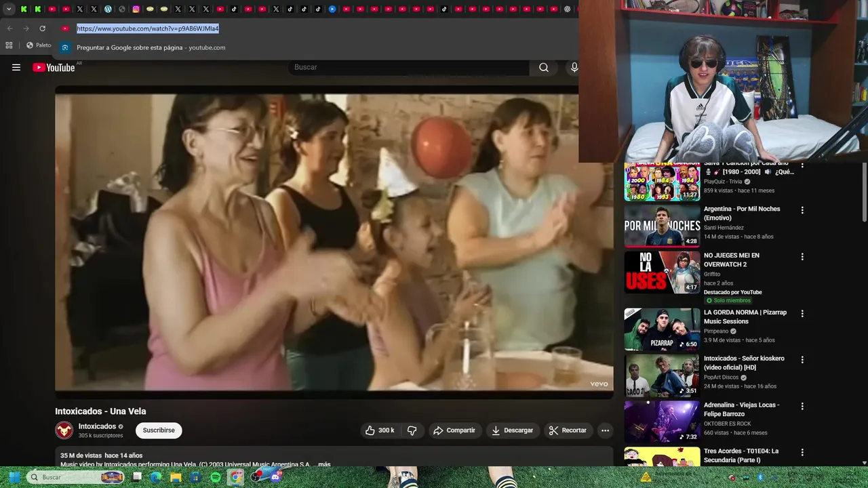Open File Explorer from taskbar
Image resolution: width=868 pixels, height=488 pixels.
click(176, 477)
